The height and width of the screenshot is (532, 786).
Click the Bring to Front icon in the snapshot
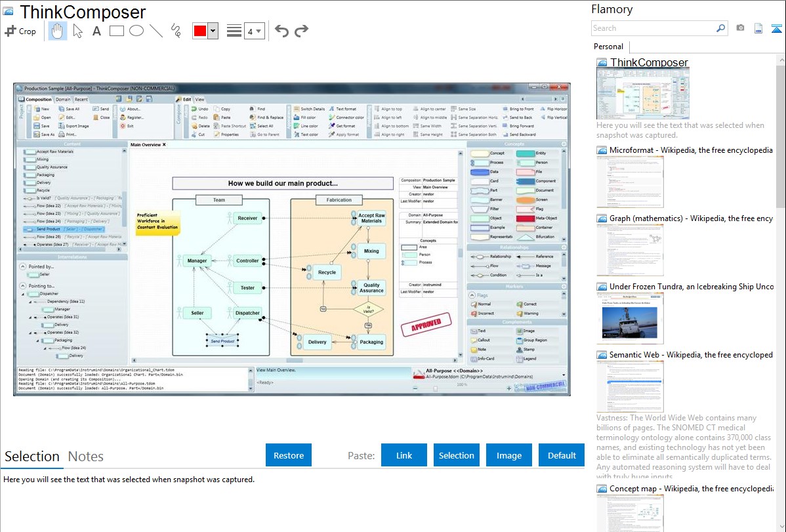point(505,109)
